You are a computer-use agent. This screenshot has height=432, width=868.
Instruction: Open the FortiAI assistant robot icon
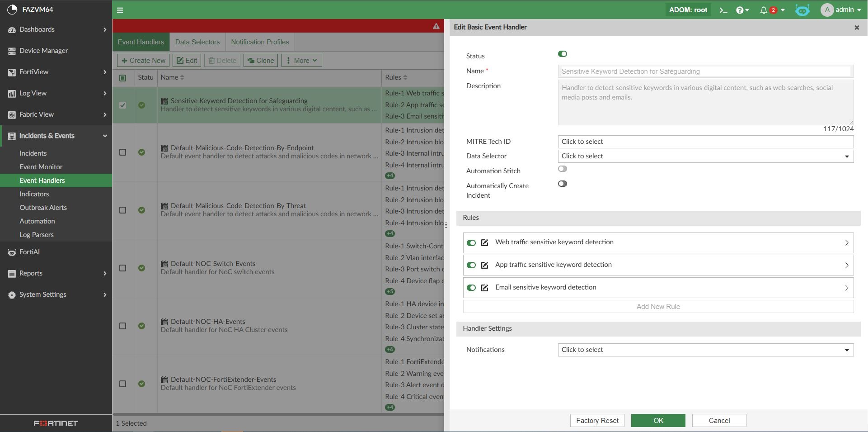pos(803,9)
